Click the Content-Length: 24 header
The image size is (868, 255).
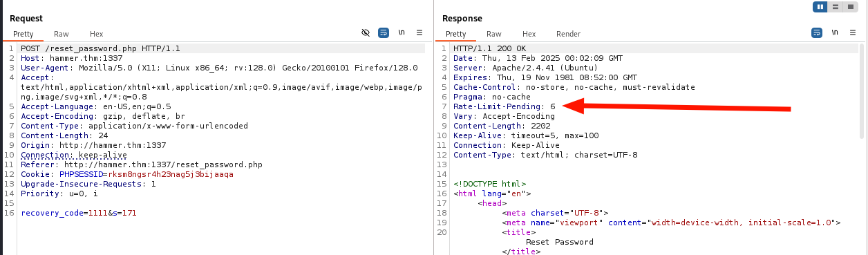click(x=64, y=135)
